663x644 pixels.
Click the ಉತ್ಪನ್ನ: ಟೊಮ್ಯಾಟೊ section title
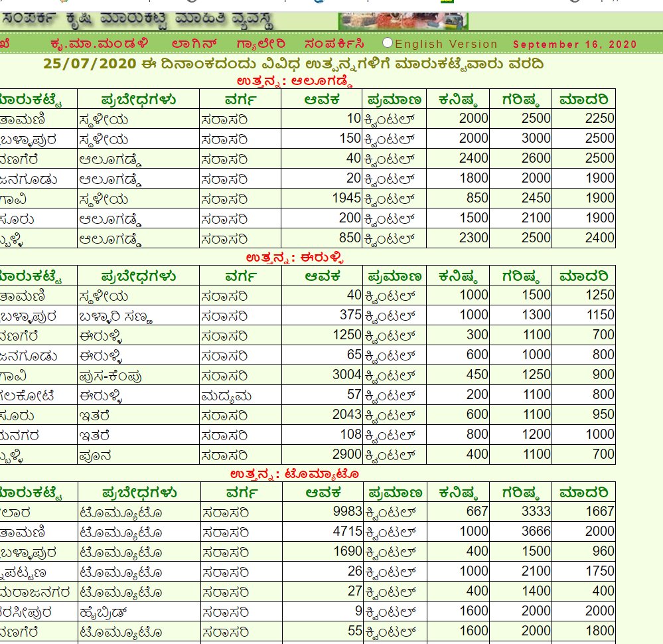pyautogui.click(x=294, y=473)
